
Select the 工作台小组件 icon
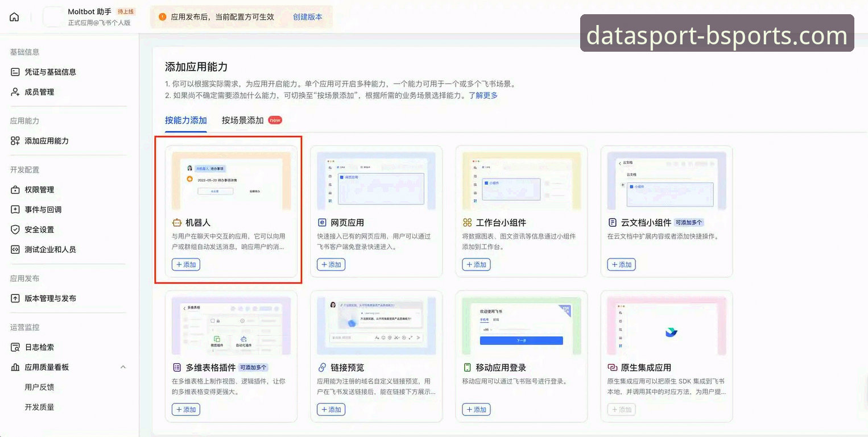[467, 223]
